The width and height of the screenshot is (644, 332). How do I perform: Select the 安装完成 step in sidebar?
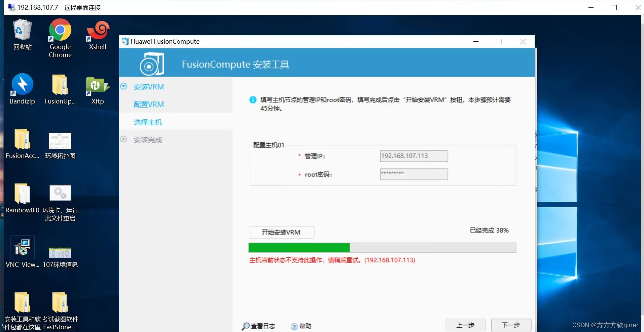(148, 140)
